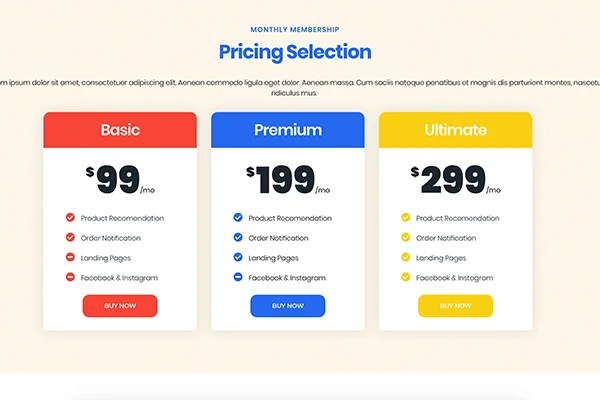
Task: Click the red BUY NOW button
Action: tap(120, 306)
